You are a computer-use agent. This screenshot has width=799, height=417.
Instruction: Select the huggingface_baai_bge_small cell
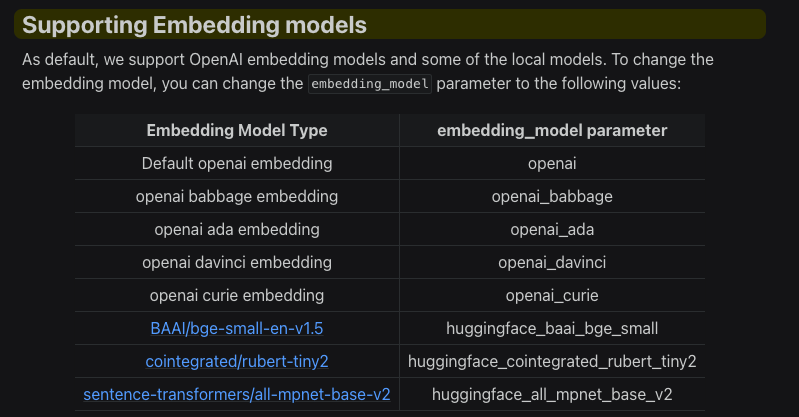[x=552, y=328]
